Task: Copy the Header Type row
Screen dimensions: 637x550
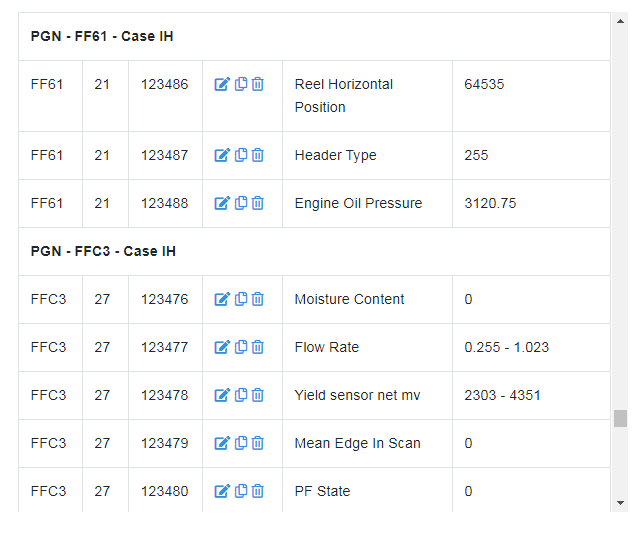Action: point(240,155)
